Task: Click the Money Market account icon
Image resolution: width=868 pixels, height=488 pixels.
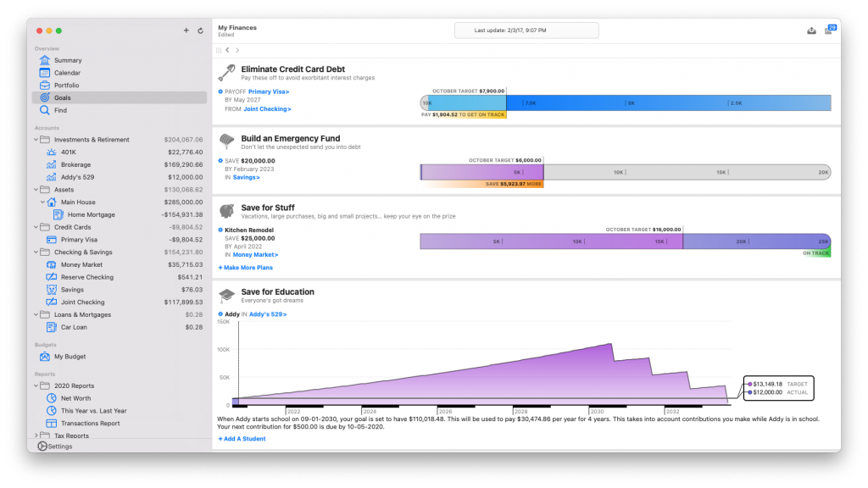Action: pyautogui.click(x=52, y=264)
